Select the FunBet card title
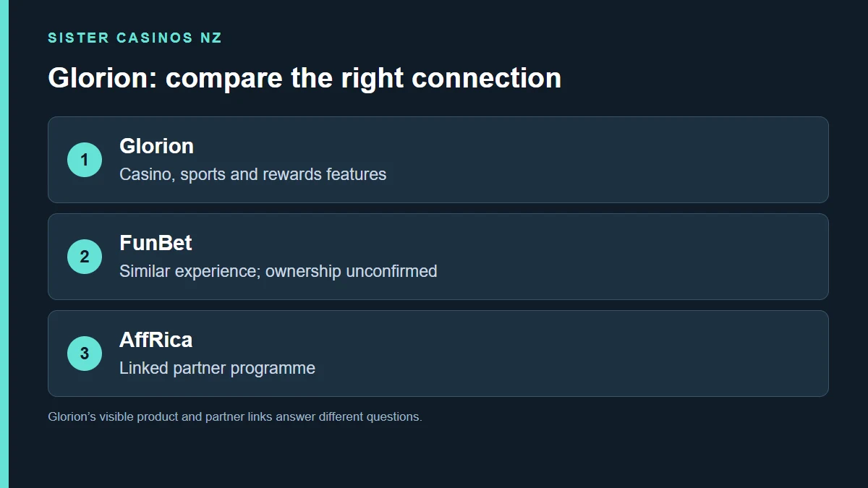 point(156,243)
